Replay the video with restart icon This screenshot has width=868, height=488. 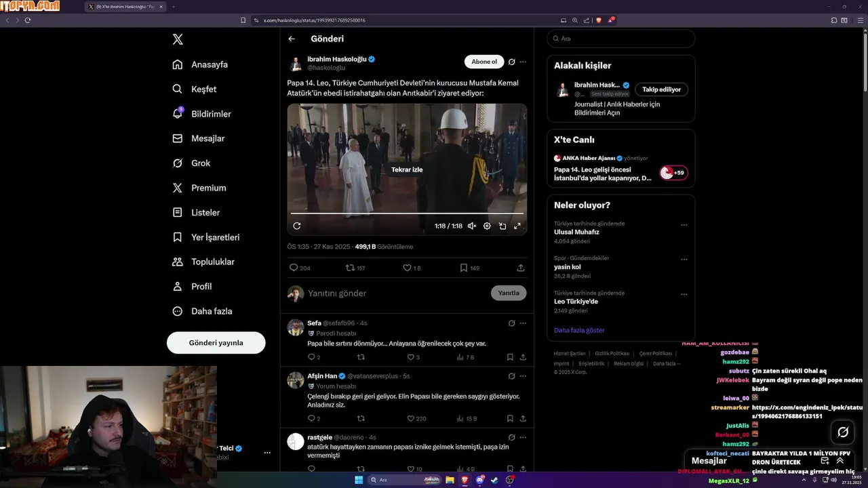point(296,226)
